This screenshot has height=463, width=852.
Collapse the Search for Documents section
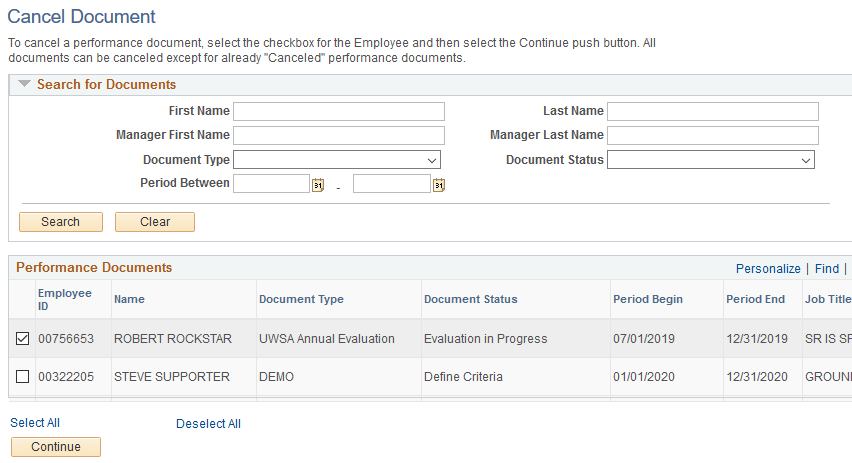(x=24, y=84)
